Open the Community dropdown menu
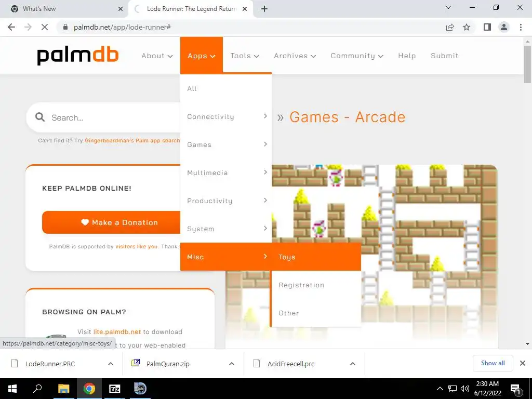Viewport: 532px width, 399px height. click(x=357, y=56)
